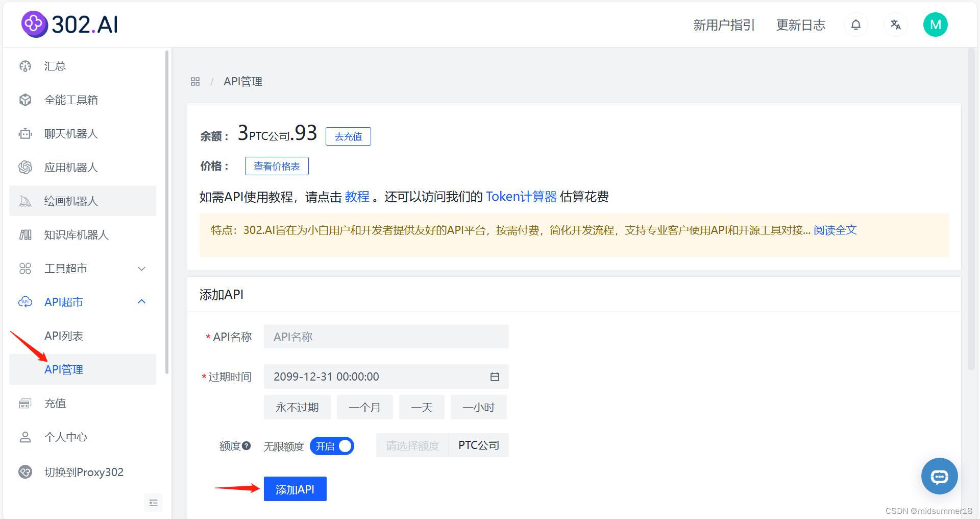Open the calendar picker icon
This screenshot has height=519, width=980.
pos(495,376)
